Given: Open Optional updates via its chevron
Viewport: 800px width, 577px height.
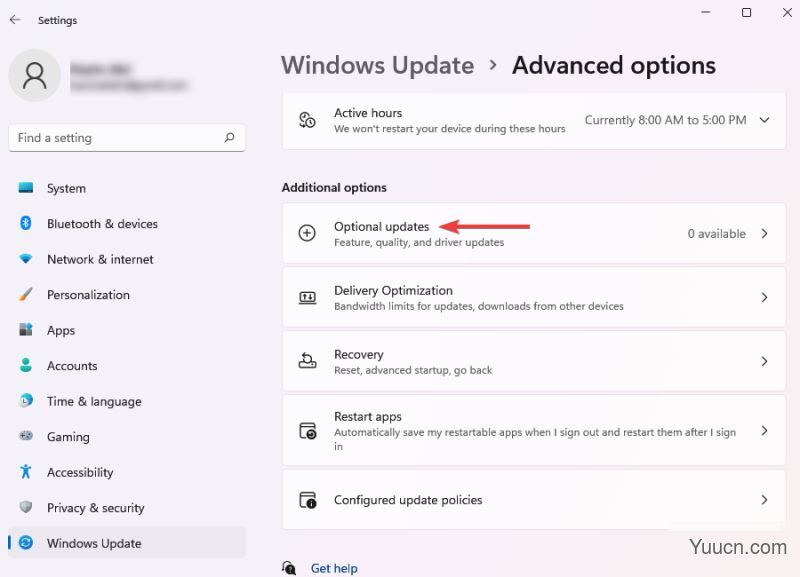Looking at the screenshot, I should (764, 233).
